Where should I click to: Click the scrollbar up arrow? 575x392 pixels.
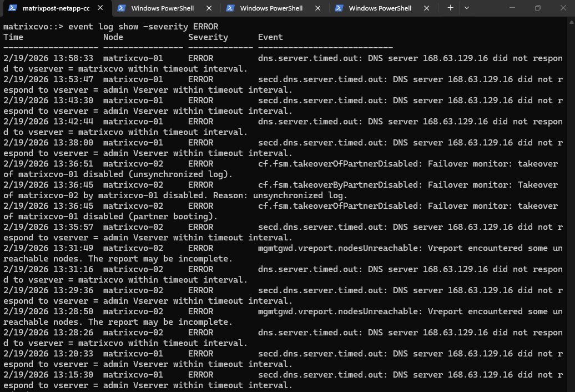571,22
